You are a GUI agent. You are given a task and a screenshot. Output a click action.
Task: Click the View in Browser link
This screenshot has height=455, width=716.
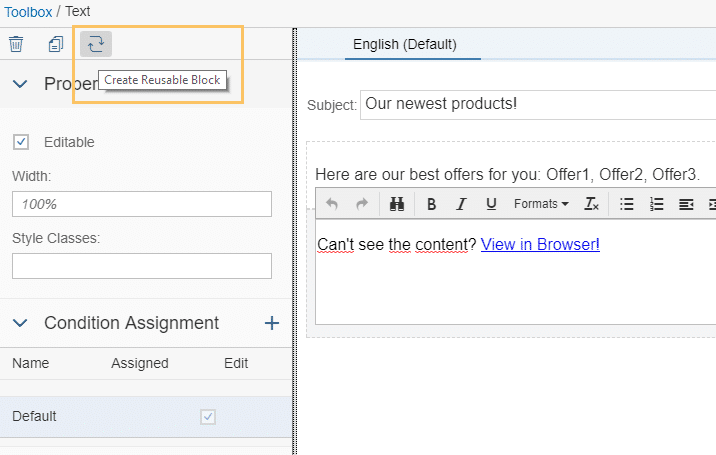point(538,244)
